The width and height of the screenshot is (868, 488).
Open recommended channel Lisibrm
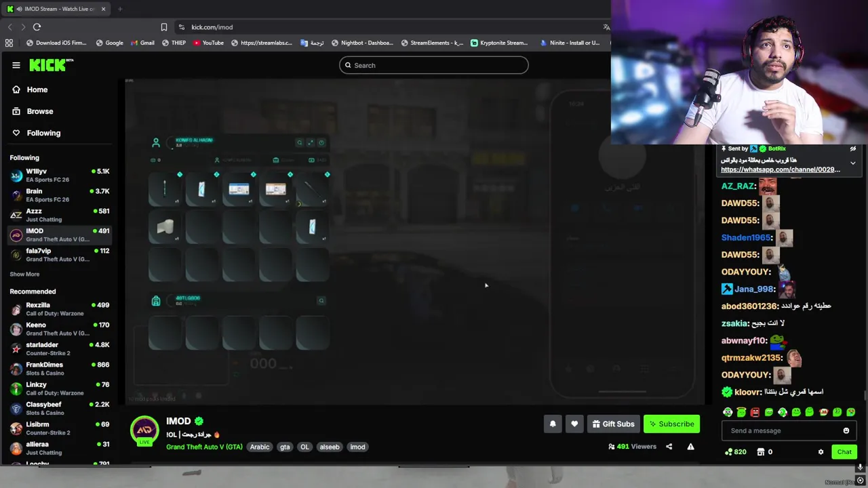60,428
